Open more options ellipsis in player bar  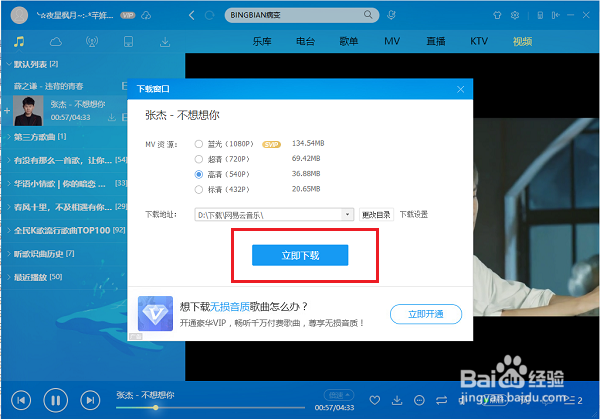click(419, 401)
